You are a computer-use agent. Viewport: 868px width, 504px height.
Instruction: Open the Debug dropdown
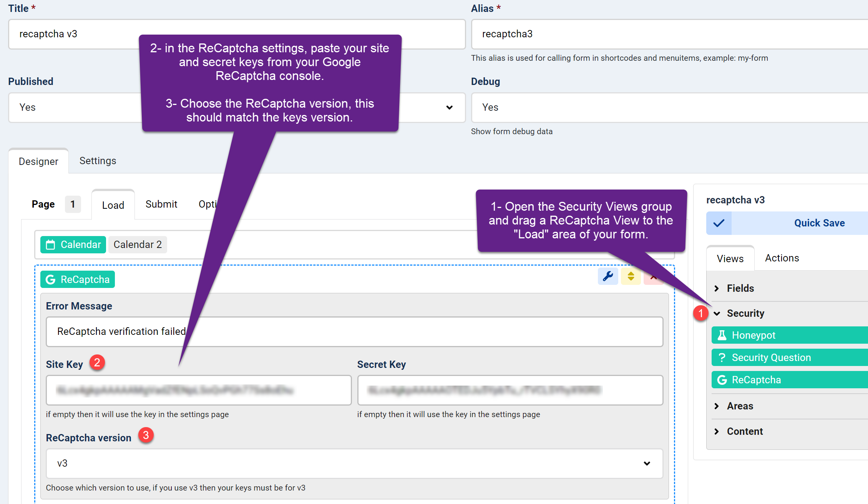pos(669,107)
